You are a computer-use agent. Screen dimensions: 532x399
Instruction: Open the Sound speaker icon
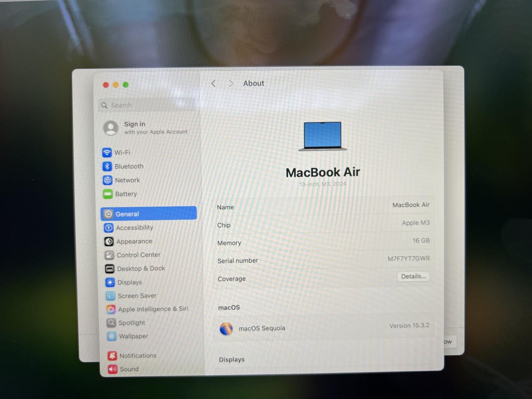click(113, 369)
